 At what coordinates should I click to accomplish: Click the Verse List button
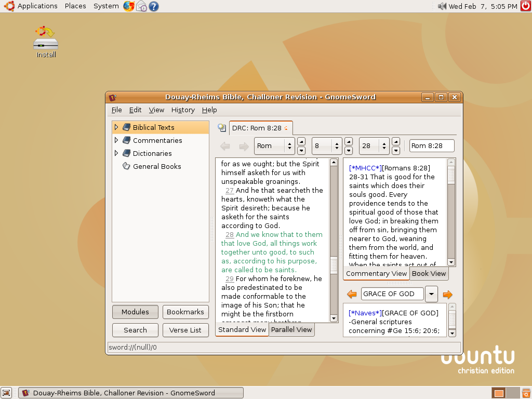[x=185, y=330]
